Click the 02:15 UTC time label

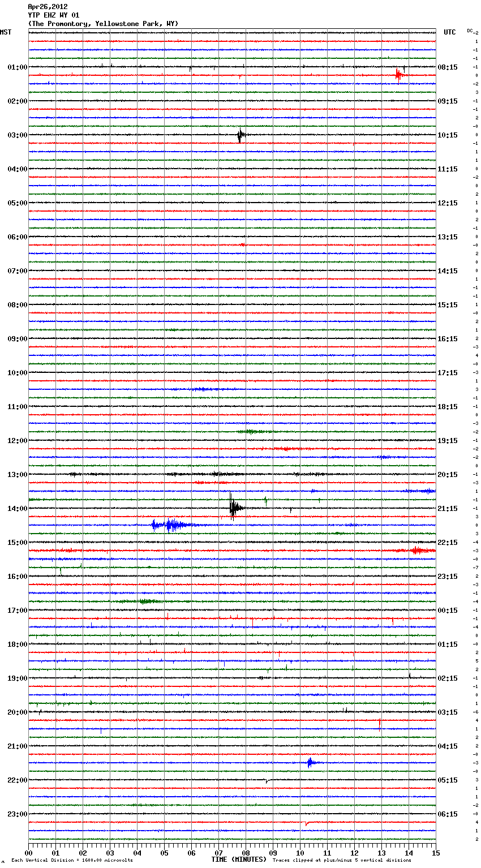point(448,678)
